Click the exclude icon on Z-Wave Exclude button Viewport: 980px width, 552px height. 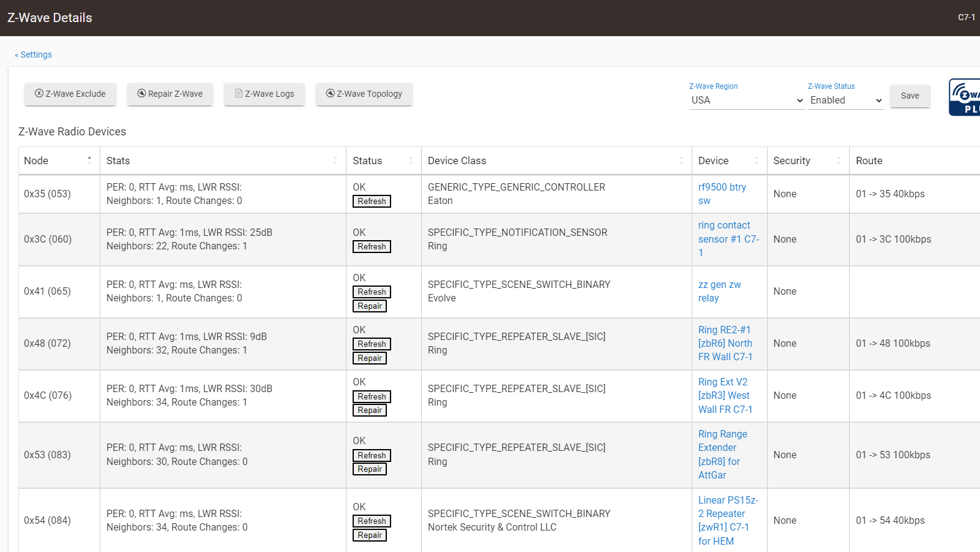[x=38, y=94]
